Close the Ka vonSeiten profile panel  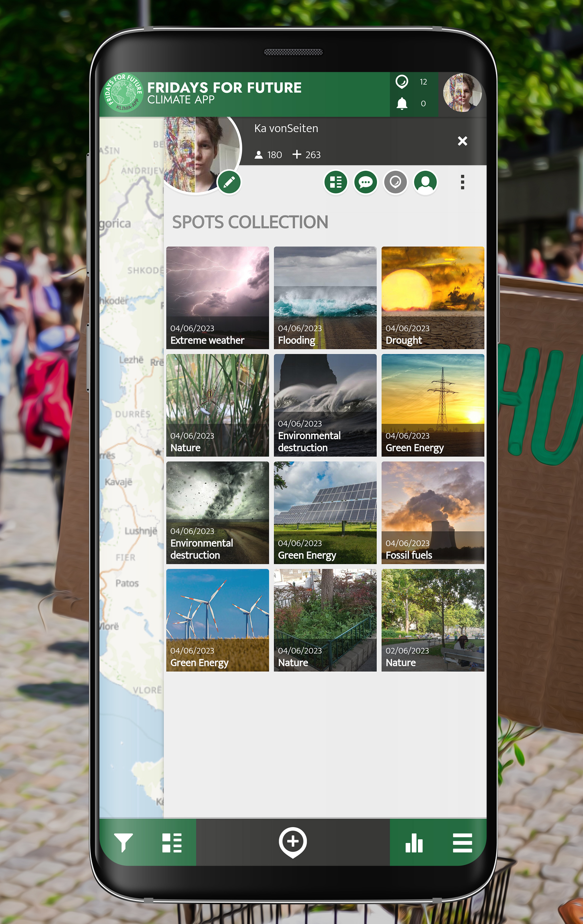(462, 141)
